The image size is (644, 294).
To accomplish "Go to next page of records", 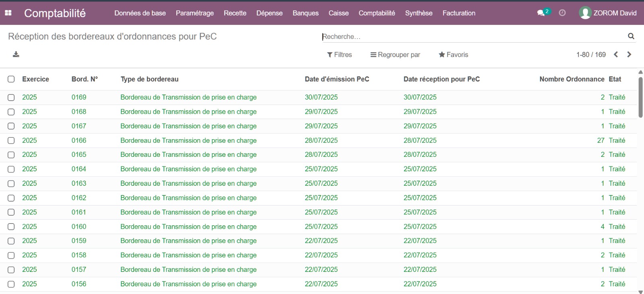I will click(x=629, y=55).
